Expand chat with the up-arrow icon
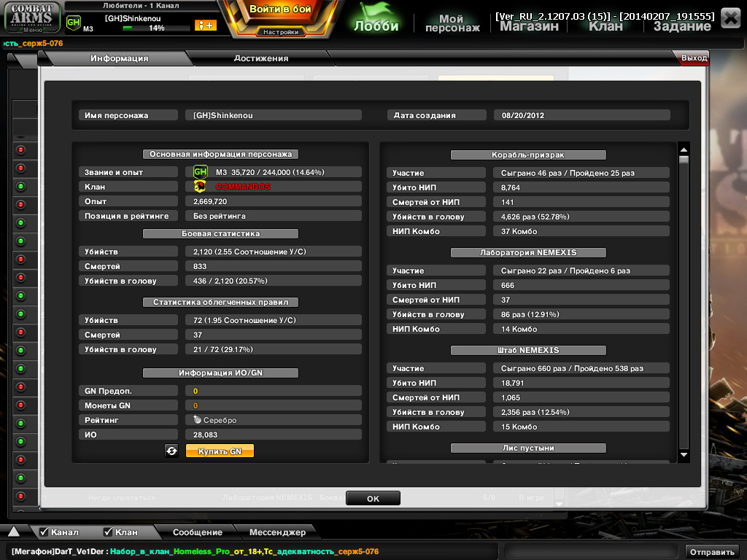The width and height of the screenshot is (747, 560). pyautogui.click(x=14, y=532)
